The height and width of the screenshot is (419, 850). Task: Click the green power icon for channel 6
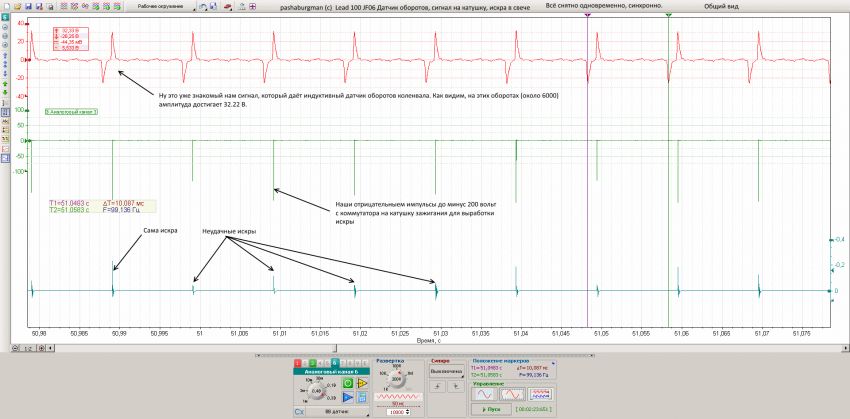[x=348, y=383]
